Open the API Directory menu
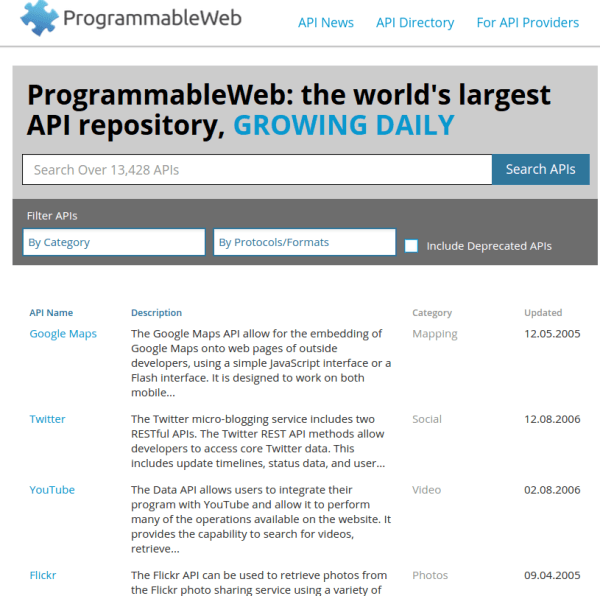Screen dimensions: 600x596 pos(415,23)
